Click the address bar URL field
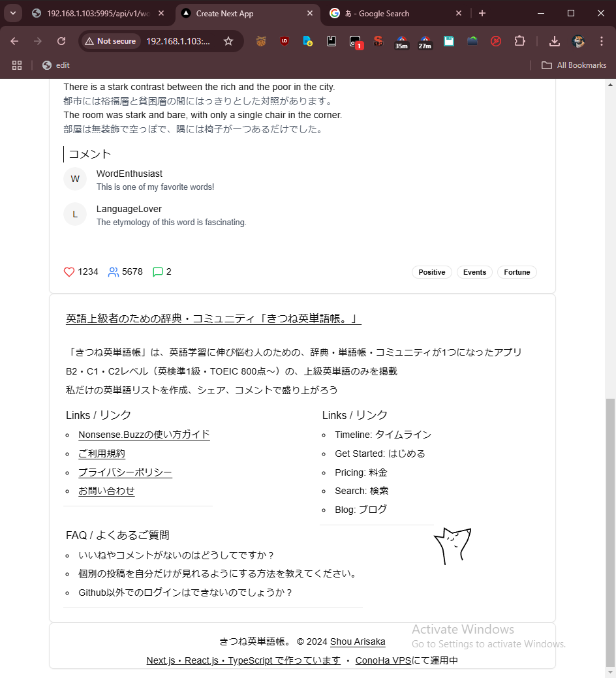Screen dimensions: 616x678 click(177, 41)
